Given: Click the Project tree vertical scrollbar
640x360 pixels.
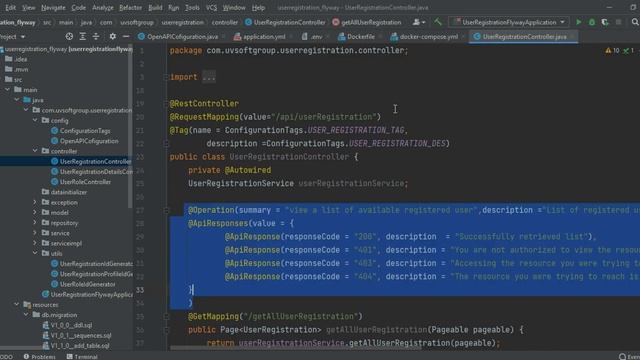Looking at the screenshot, I should coord(130,127).
